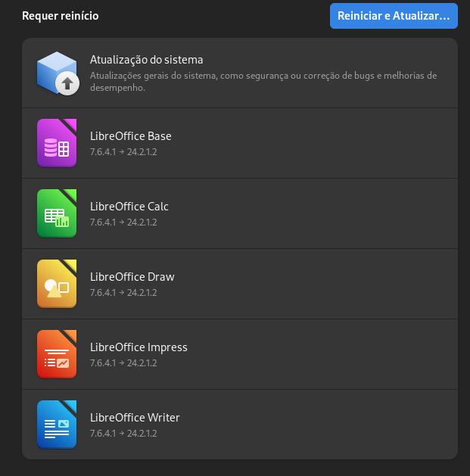Click the version text under LibreOffice Writer
Image resolution: width=470 pixels, height=476 pixels.
click(x=123, y=434)
